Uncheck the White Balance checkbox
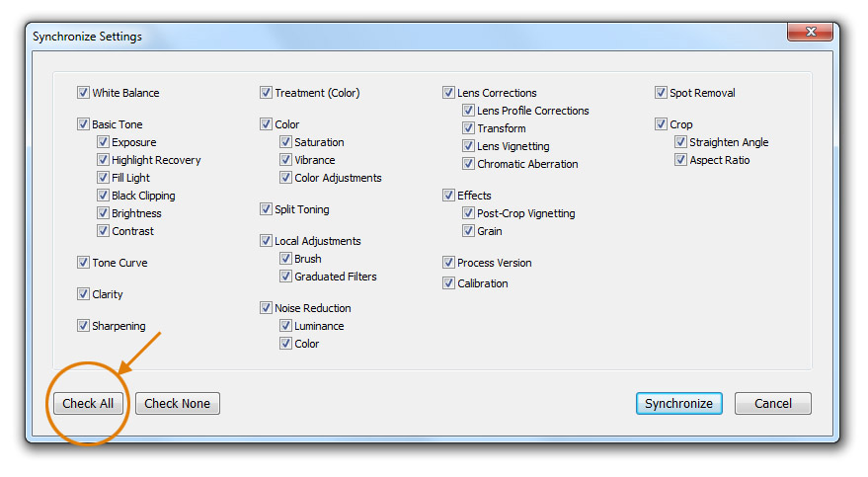 (83, 93)
